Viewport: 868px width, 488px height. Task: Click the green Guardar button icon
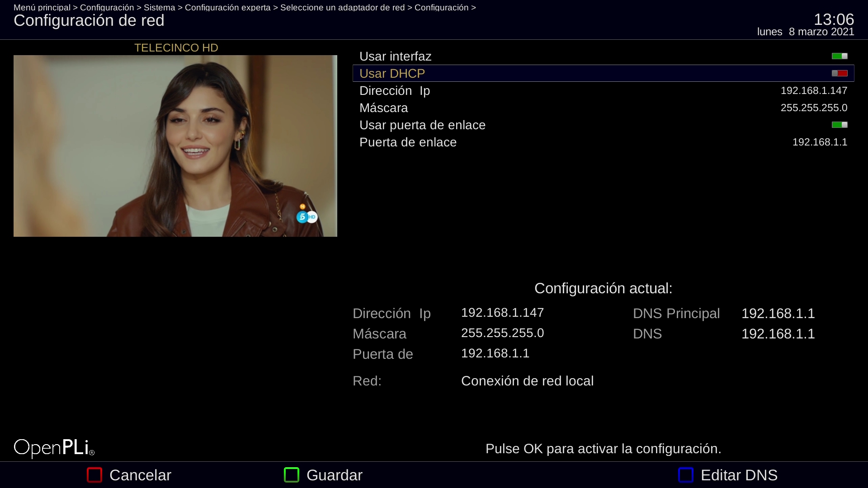tap(292, 475)
